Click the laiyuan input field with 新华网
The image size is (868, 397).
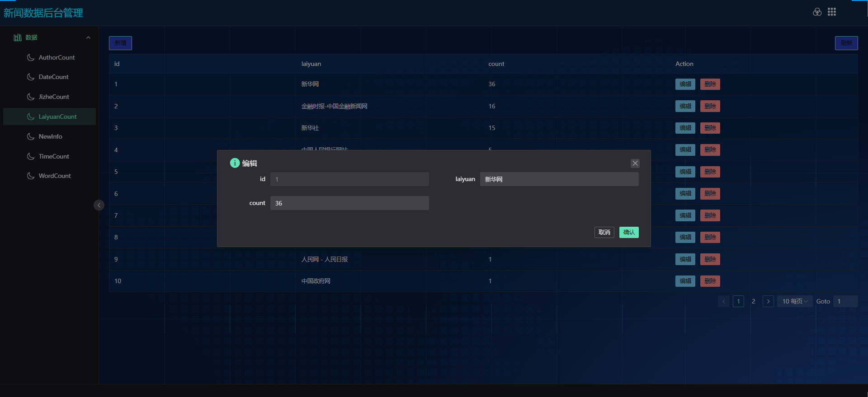coord(559,179)
